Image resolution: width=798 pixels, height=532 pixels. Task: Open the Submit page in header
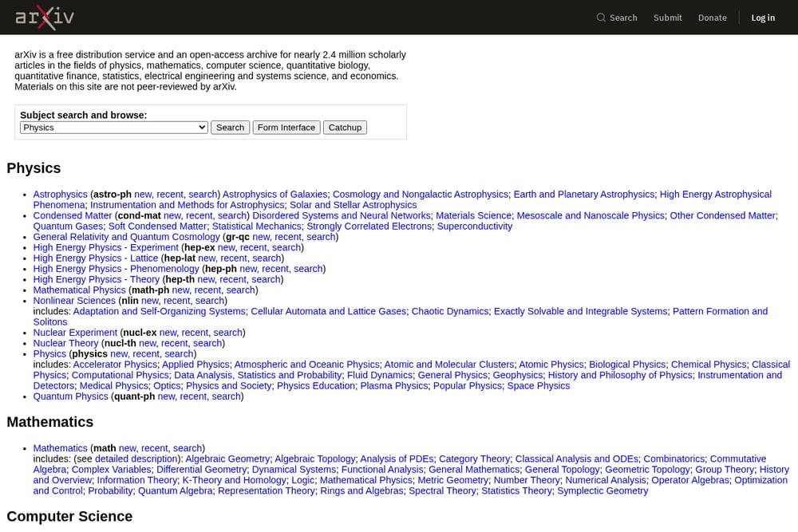coord(667,18)
